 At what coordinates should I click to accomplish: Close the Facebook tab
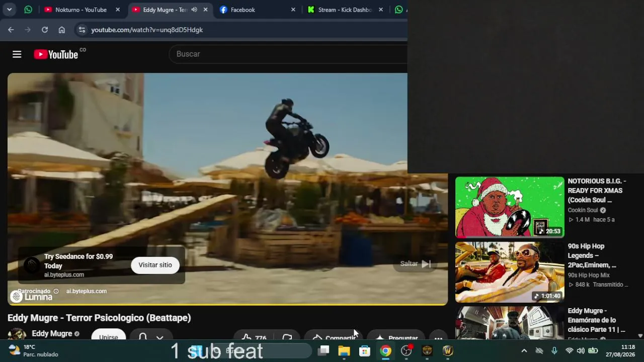(293, 10)
